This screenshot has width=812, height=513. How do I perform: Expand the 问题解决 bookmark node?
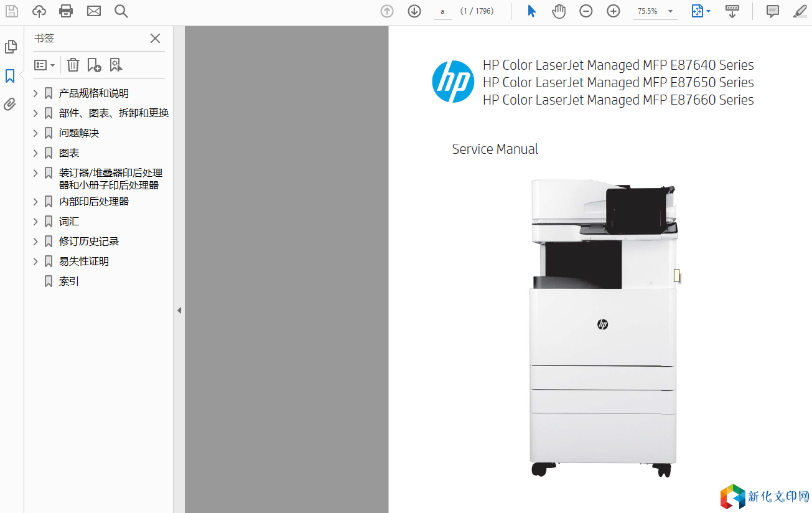[x=35, y=133]
